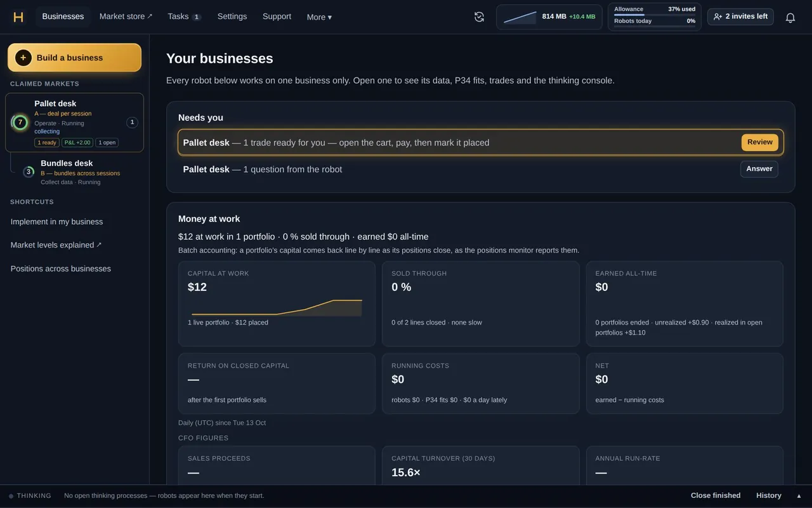
Task: Open Settings in the top navigation
Action: coord(232,17)
